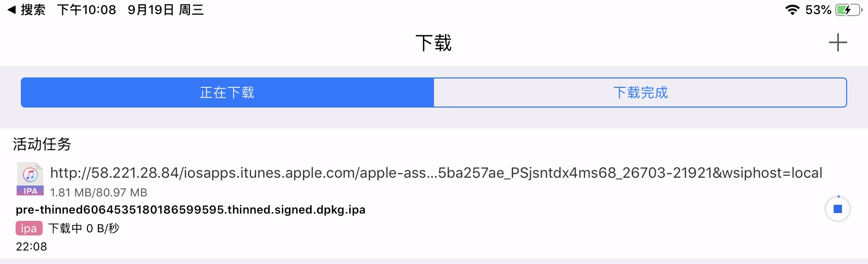Screen dimensions: 868x264
Task: Tap the Wi-Fi signal icon
Action: (792, 10)
